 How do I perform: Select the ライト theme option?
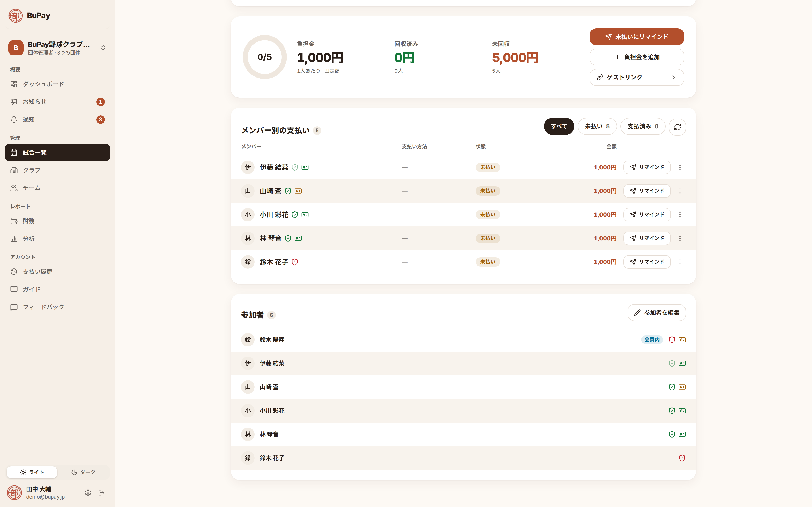(x=32, y=472)
